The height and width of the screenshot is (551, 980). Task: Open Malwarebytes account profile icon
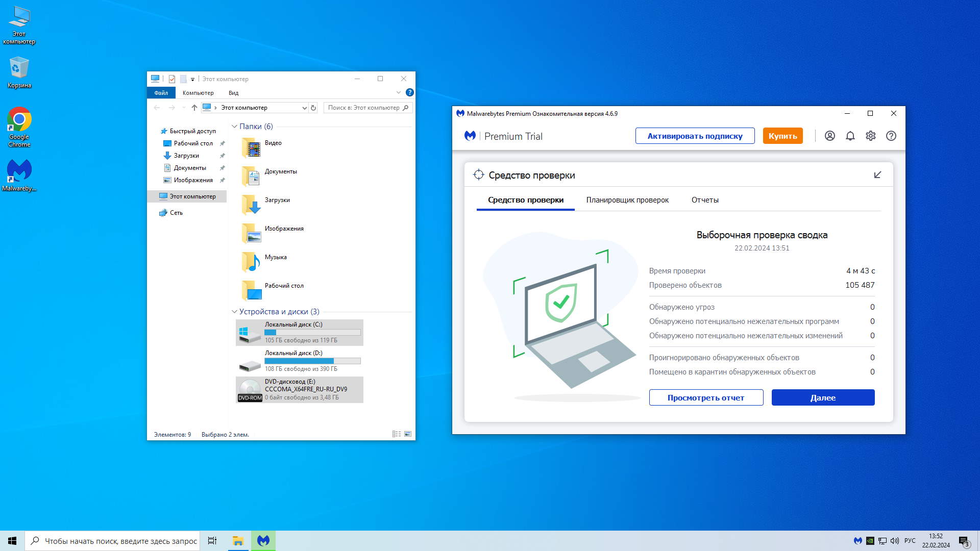pos(830,136)
